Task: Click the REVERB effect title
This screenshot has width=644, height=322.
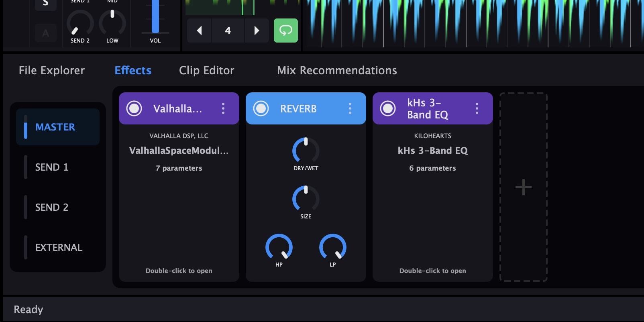Action: pyautogui.click(x=298, y=109)
